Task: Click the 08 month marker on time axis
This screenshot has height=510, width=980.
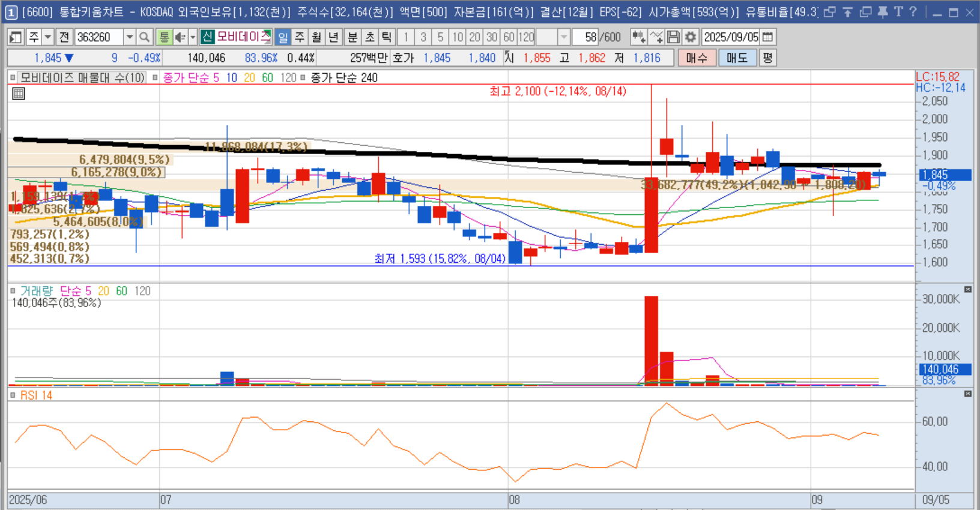Action: [x=514, y=500]
